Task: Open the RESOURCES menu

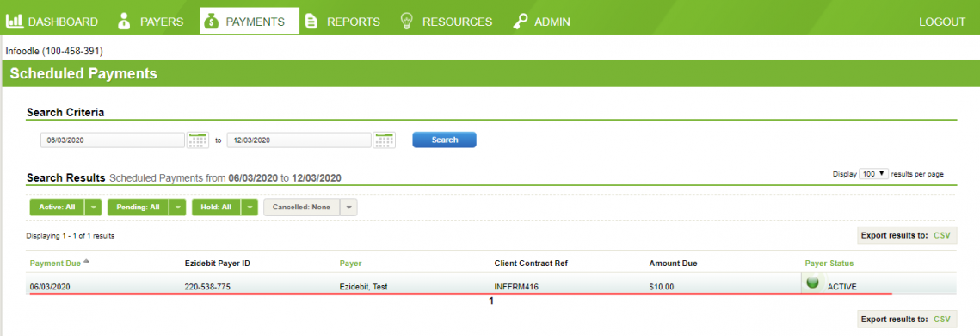Action: [x=457, y=22]
